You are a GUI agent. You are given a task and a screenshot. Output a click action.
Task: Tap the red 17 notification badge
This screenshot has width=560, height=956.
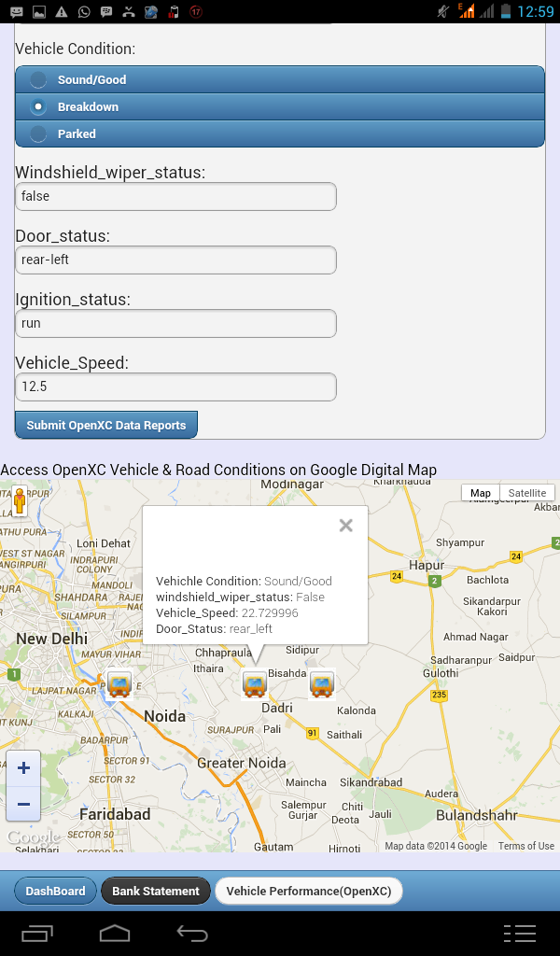[x=196, y=11]
